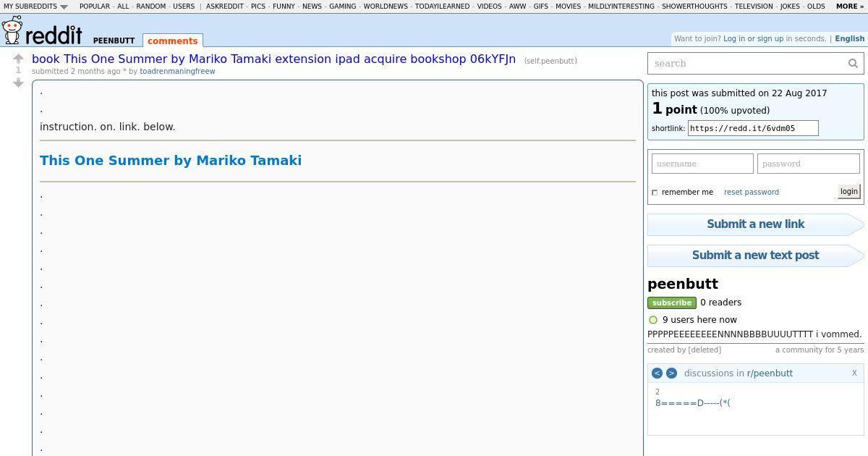Open the 8=====D-----(*( discussion
This screenshot has height=456, width=868.
pos(693,403)
